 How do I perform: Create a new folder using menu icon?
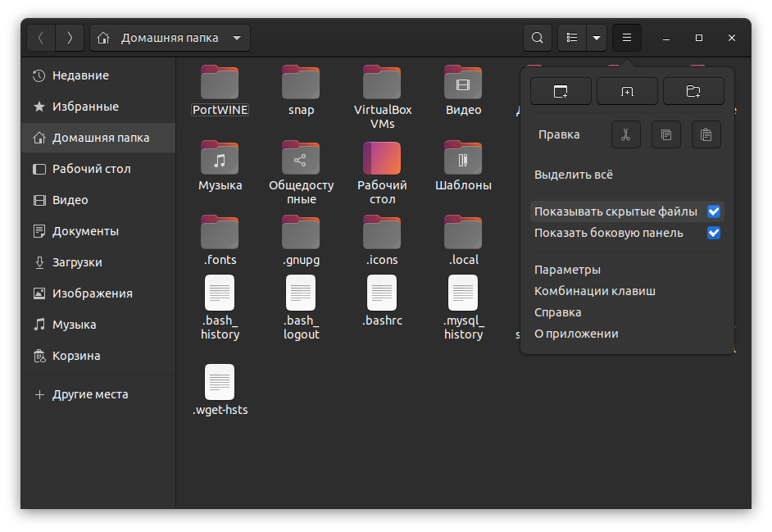click(x=693, y=91)
